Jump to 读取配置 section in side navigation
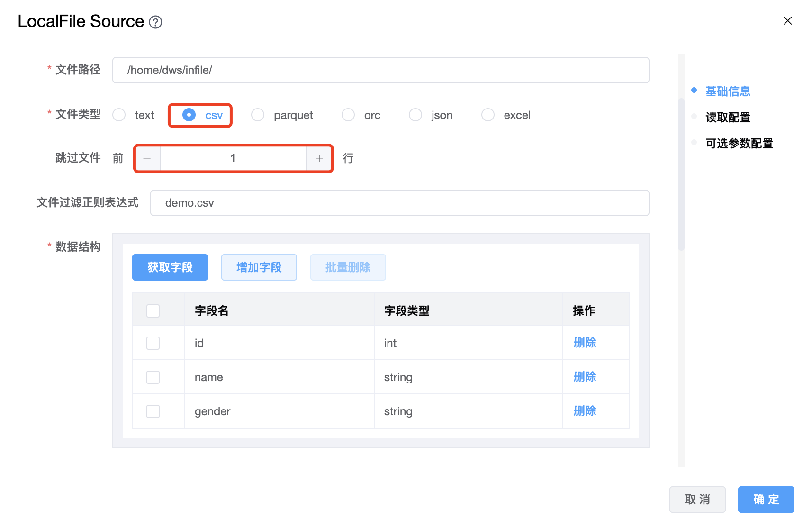The width and height of the screenshot is (812, 529). point(728,118)
